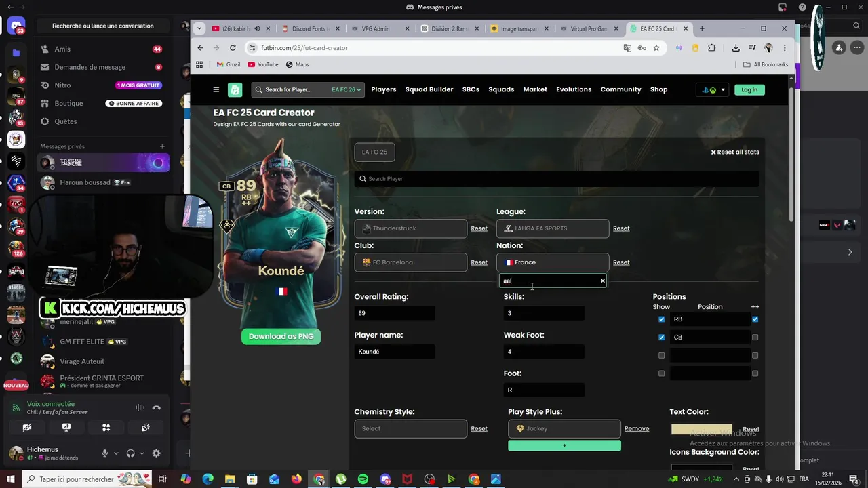Image resolution: width=868 pixels, height=488 pixels.
Task: Open Discord activities launcher
Action: point(106,427)
